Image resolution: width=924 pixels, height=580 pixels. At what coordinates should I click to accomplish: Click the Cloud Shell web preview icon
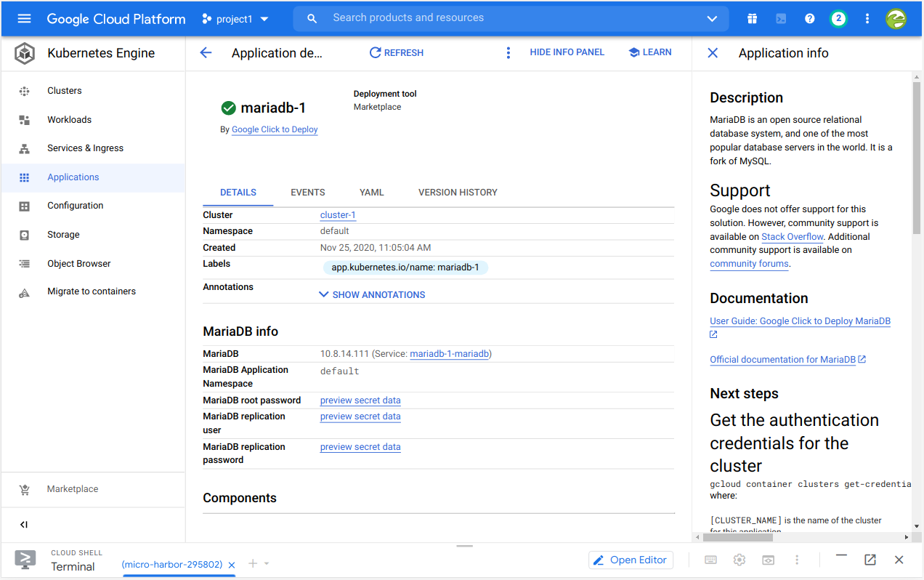768,560
